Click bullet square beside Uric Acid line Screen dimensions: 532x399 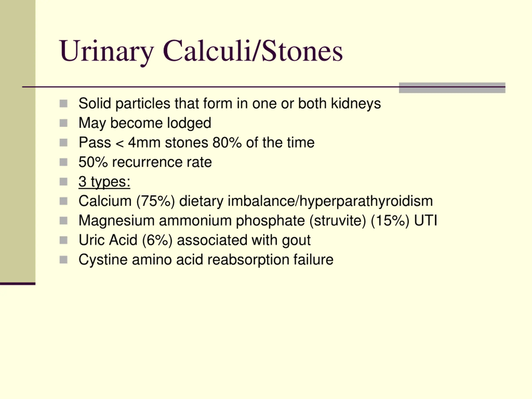[63, 240]
